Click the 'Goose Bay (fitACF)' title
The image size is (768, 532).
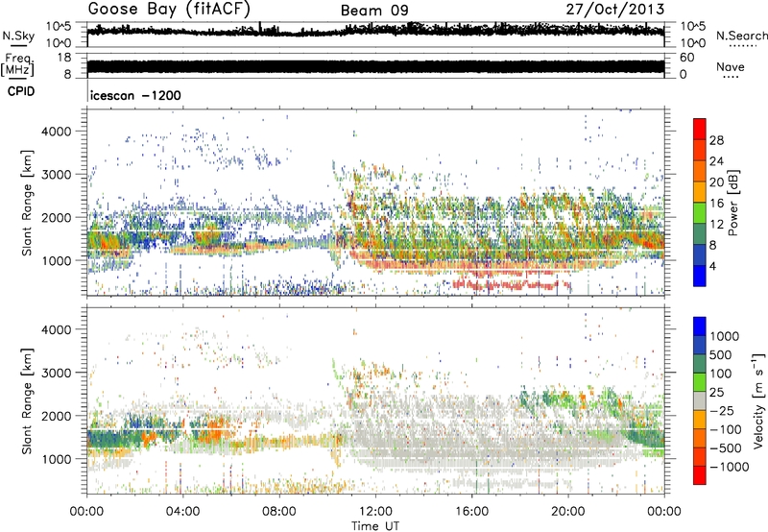(169, 10)
